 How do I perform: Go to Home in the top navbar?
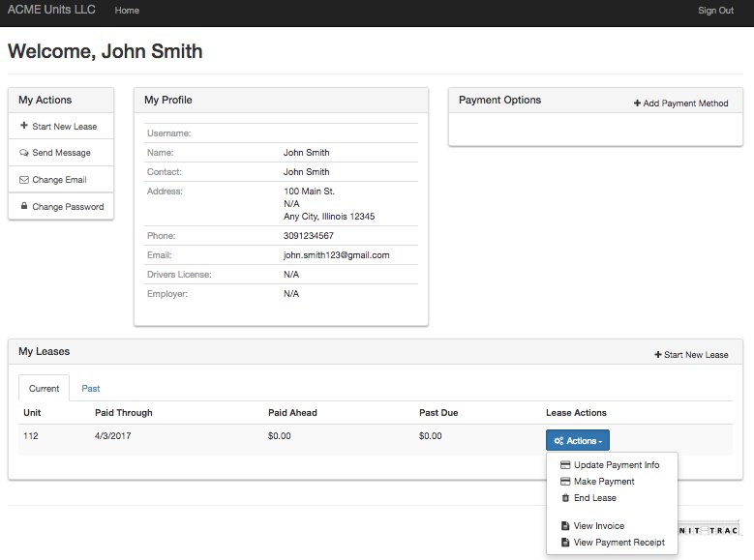coord(127,10)
